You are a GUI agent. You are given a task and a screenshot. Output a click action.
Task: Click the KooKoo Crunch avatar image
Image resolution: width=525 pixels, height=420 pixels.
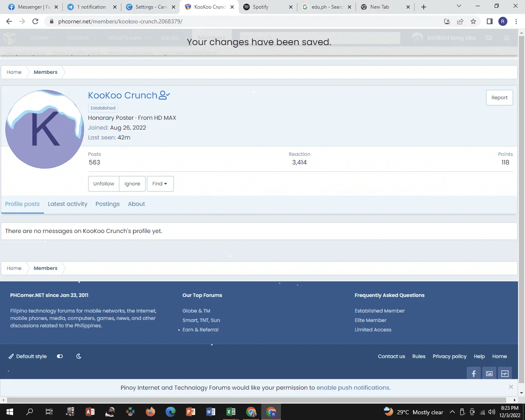coord(45,129)
